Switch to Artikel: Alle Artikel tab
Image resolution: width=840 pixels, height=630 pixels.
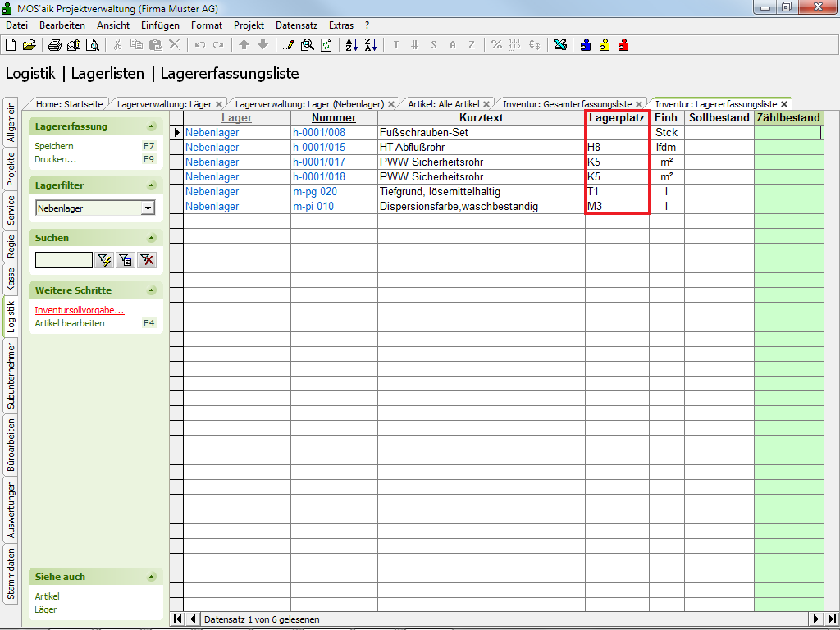click(x=444, y=104)
